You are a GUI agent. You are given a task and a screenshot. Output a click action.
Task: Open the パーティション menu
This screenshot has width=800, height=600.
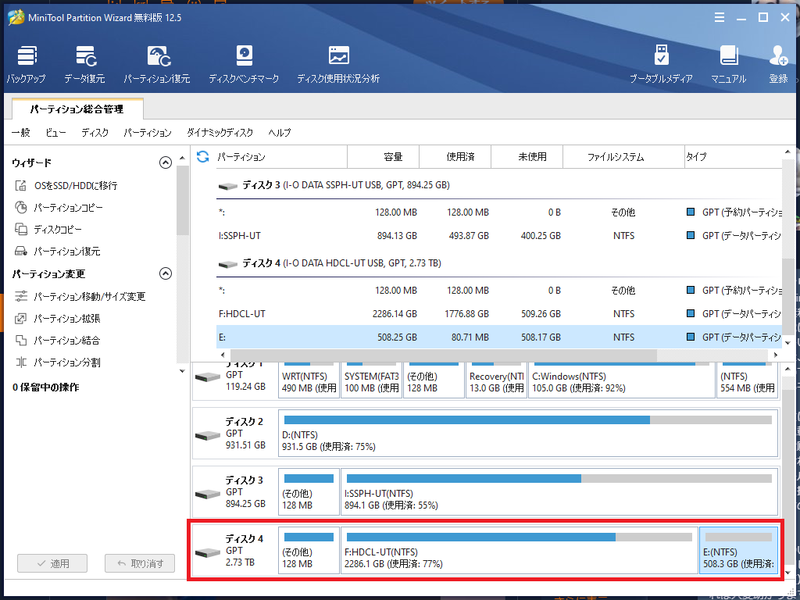(x=147, y=133)
